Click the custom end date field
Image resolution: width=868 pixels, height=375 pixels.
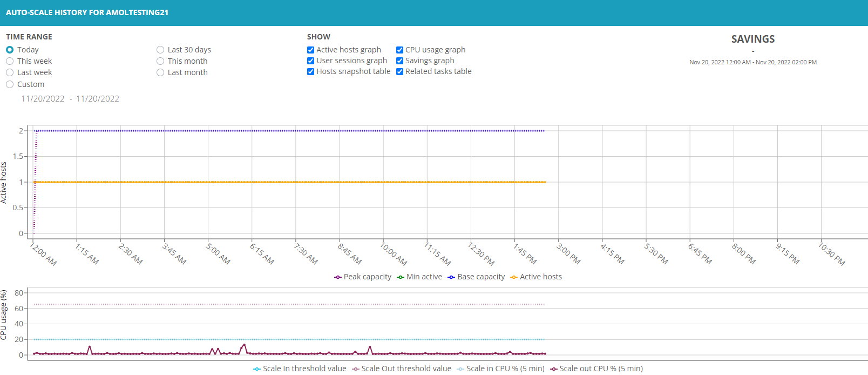click(98, 99)
